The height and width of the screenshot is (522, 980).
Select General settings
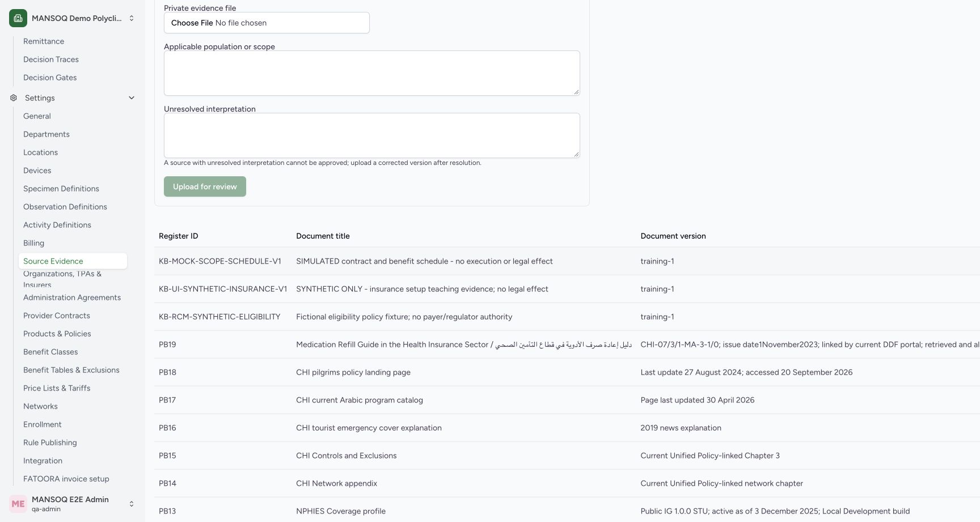[37, 116]
